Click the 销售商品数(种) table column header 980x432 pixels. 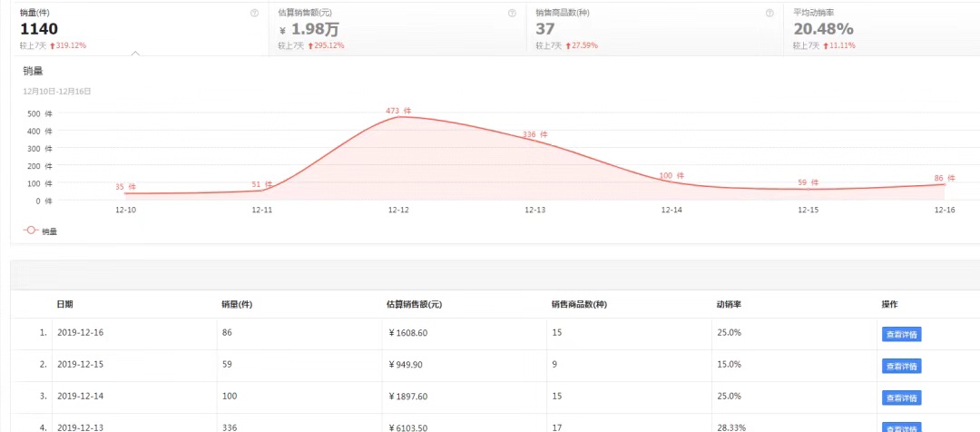coord(579,304)
